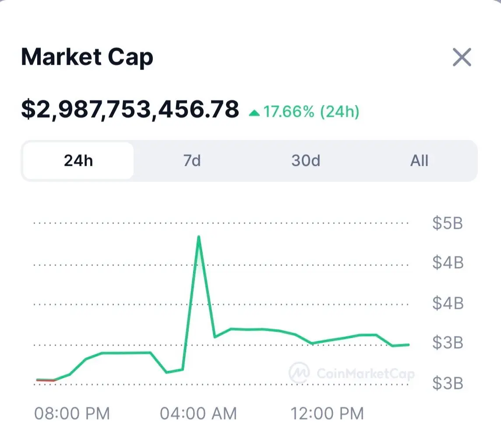The width and height of the screenshot is (501, 448).
Task: Select the 24h time range tab
Action: pyautogui.click(x=78, y=161)
